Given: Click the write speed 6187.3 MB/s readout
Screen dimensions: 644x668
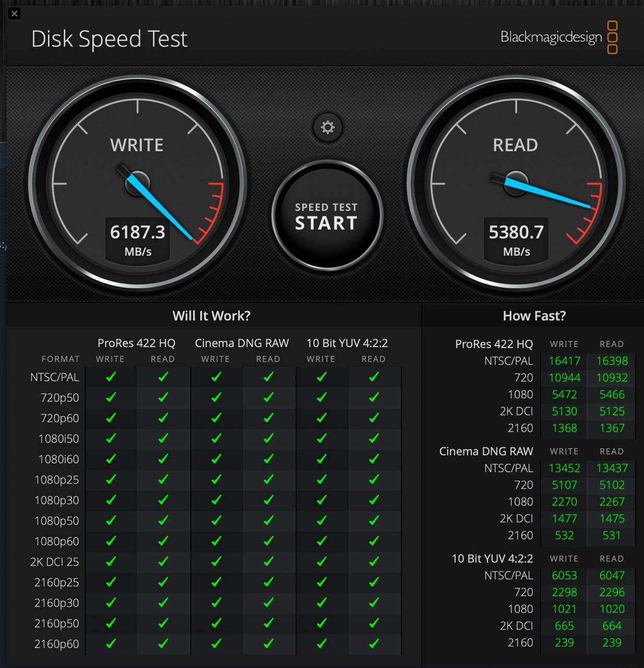Looking at the screenshot, I should pos(138,240).
